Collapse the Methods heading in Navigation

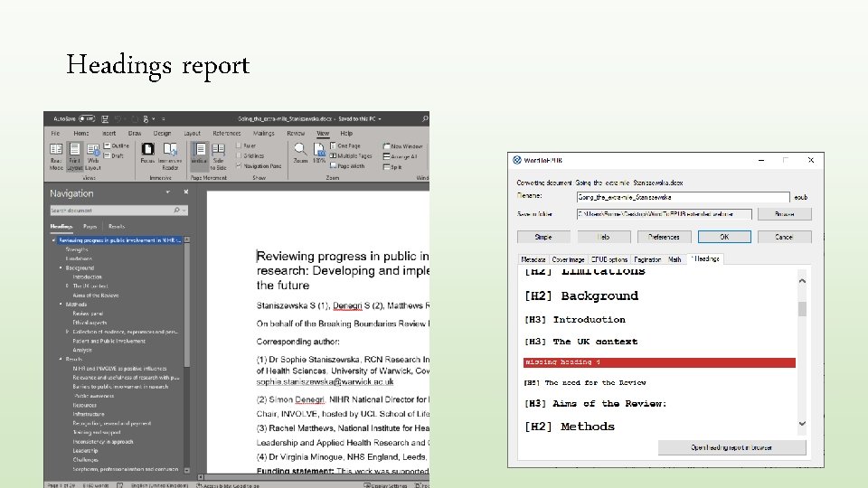pos(61,305)
